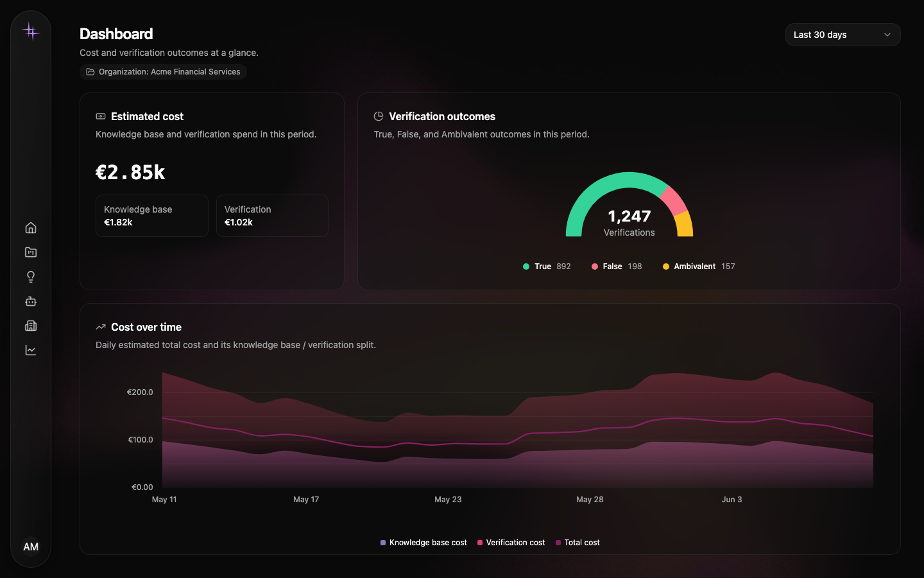
Task: Select the Verification cost card
Action: 272,216
